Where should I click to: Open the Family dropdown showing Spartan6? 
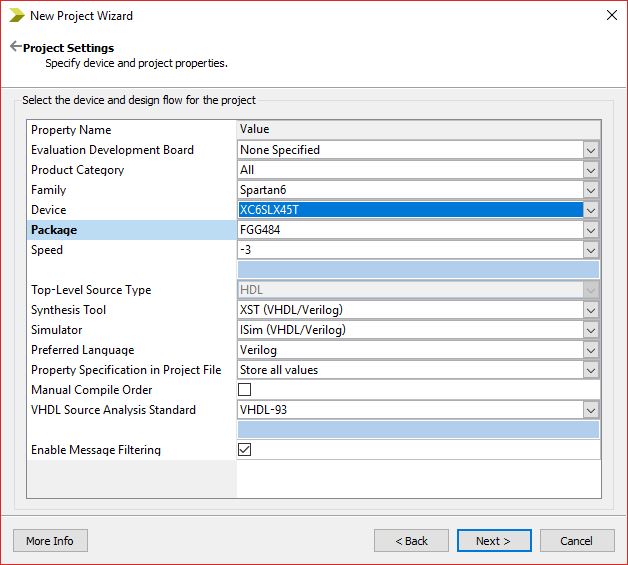(x=591, y=190)
